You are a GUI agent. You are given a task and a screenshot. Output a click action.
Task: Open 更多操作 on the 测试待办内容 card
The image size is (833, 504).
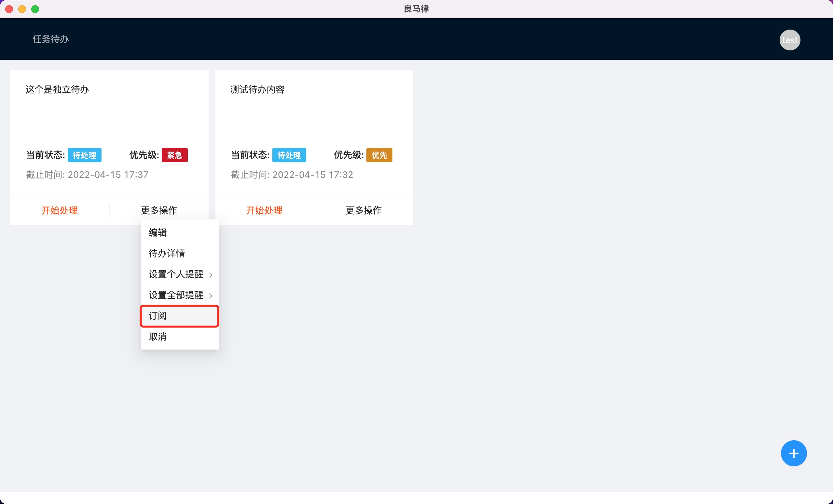coord(363,210)
